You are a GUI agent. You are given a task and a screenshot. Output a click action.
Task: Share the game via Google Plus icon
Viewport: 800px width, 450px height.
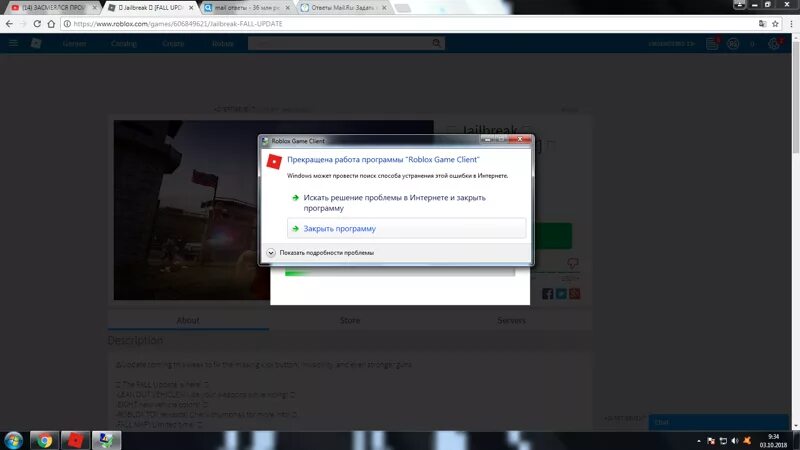(575, 294)
